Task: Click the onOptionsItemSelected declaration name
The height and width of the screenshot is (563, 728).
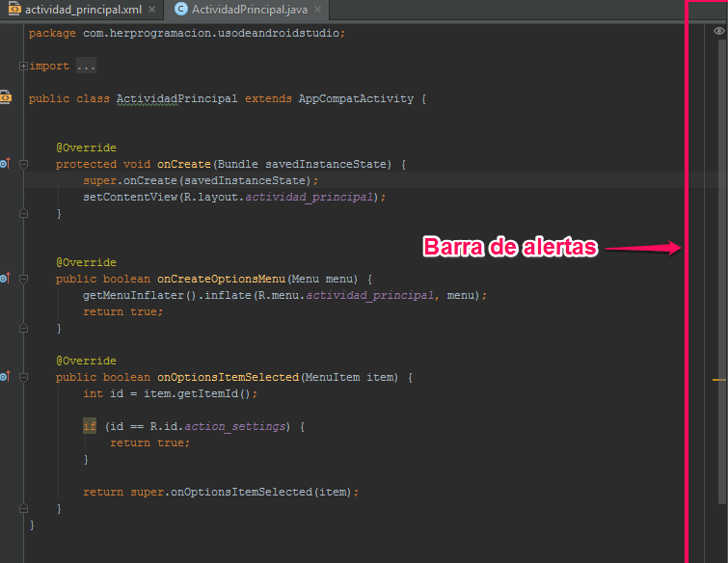Action: pos(228,377)
